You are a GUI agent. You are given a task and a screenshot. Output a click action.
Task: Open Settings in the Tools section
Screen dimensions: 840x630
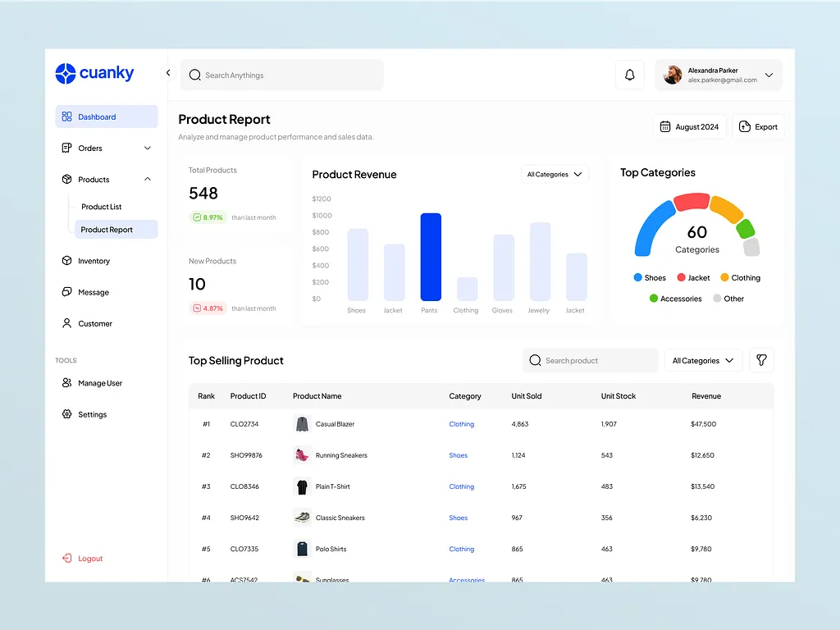pos(92,414)
